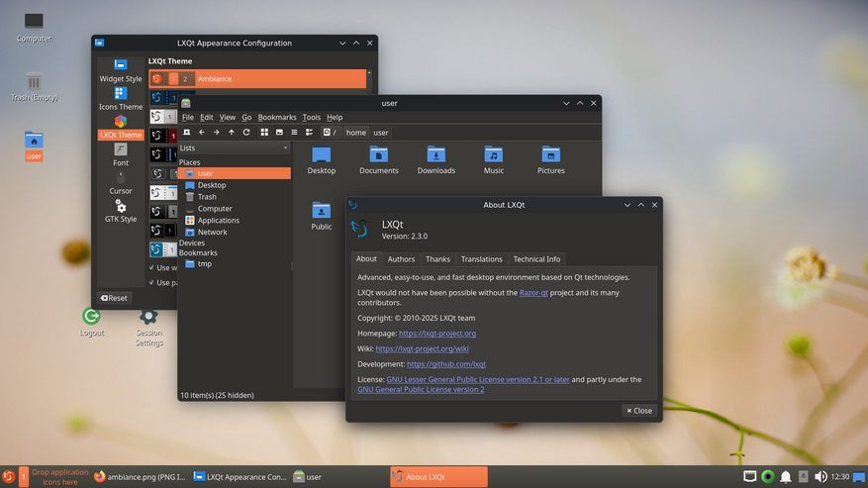Switch file manager to icon view
868x488 pixels.
(x=264, y=132)
